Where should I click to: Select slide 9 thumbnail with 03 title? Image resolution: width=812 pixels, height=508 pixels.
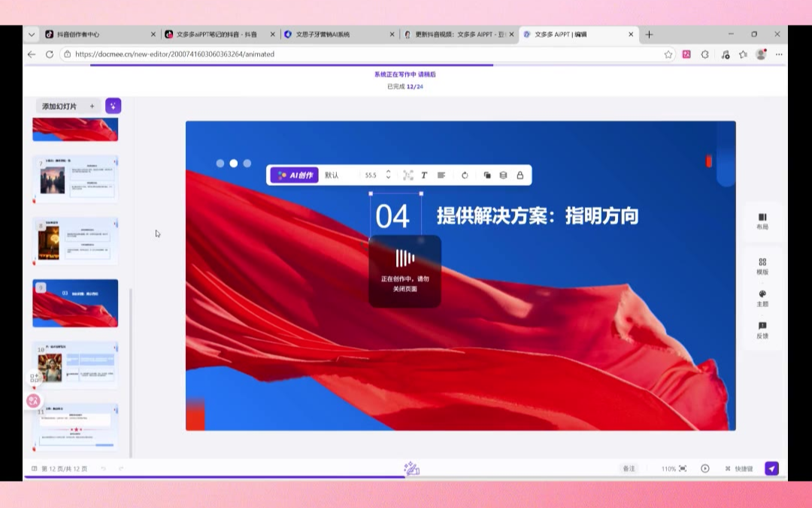click(76, 303)
